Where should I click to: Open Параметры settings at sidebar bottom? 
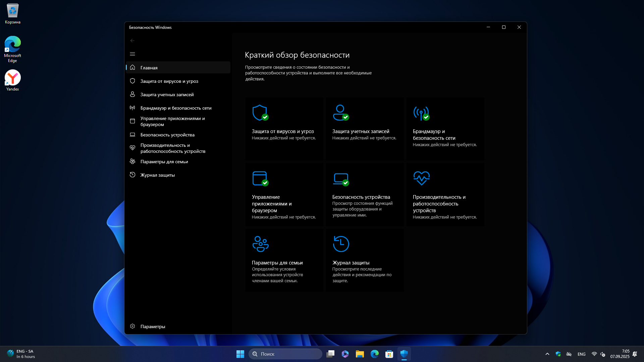click(153, 326)
